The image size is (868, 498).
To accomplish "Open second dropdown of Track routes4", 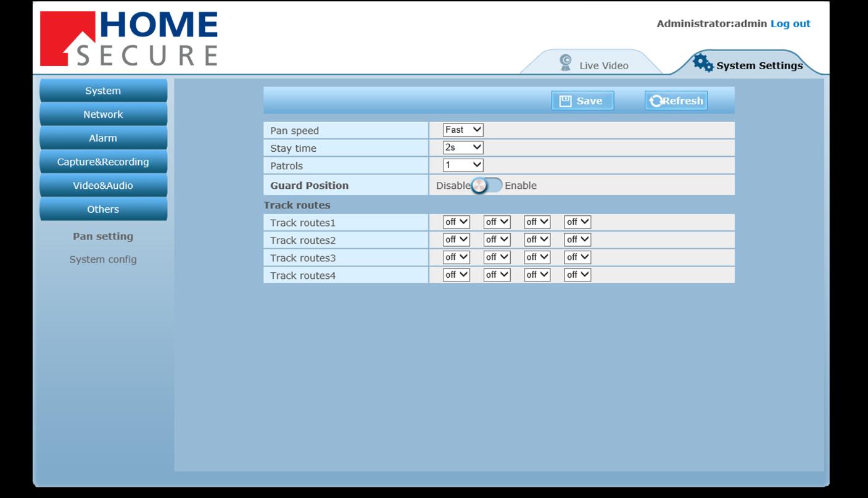I will pos(497,275).
